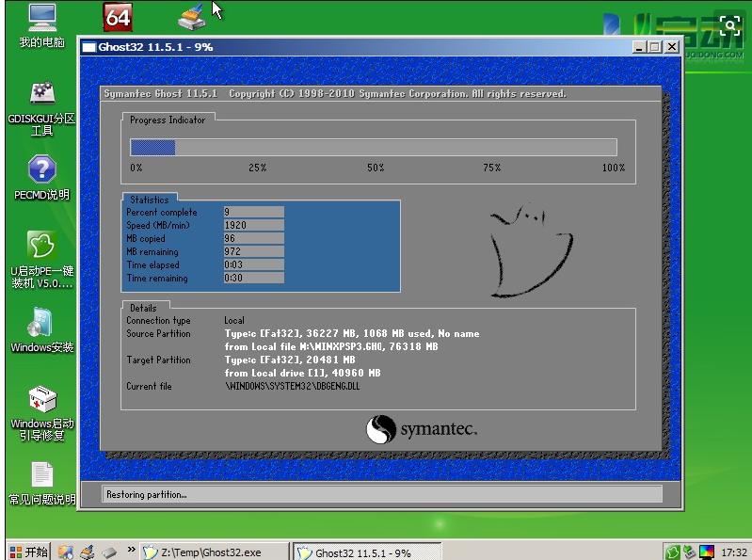
Task: Click the brush quick launch icon in taskbar
Action: [x=88, y=552]
